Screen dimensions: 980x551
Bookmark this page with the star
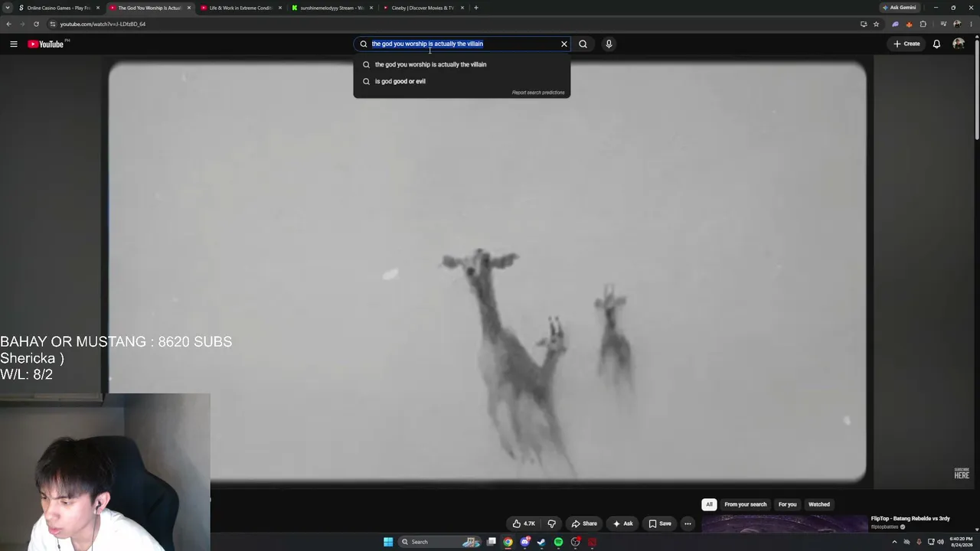click(876, 24)
